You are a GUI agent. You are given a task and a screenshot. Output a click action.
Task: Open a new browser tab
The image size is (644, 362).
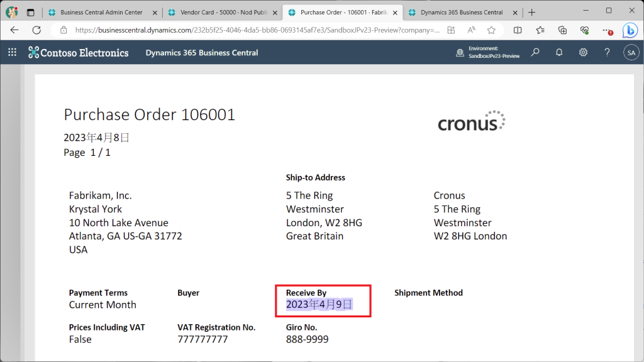tap(532, 13)
